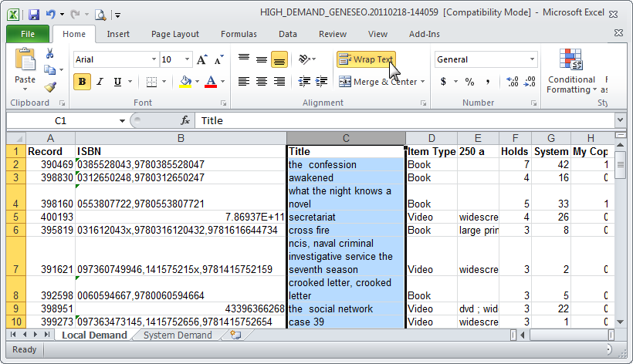The width and height of the screenshot is (633, 364).
Task: Apply Percent Style format
Action: click(x=469, y=82)
